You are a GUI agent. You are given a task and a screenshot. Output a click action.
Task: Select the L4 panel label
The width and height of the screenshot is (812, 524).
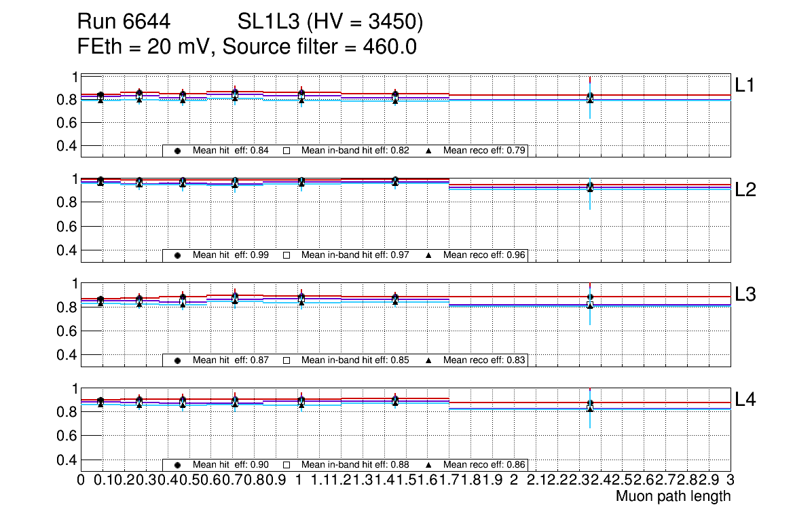coord(745,400)
